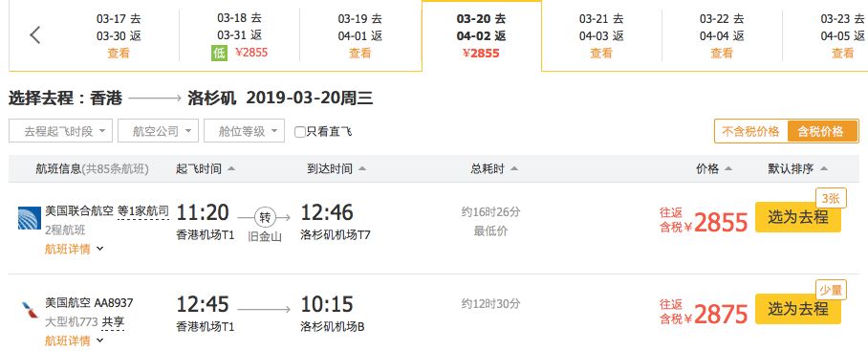Sort by 价格 arrow
868x351 pixels.
click(x=727, y=169)
